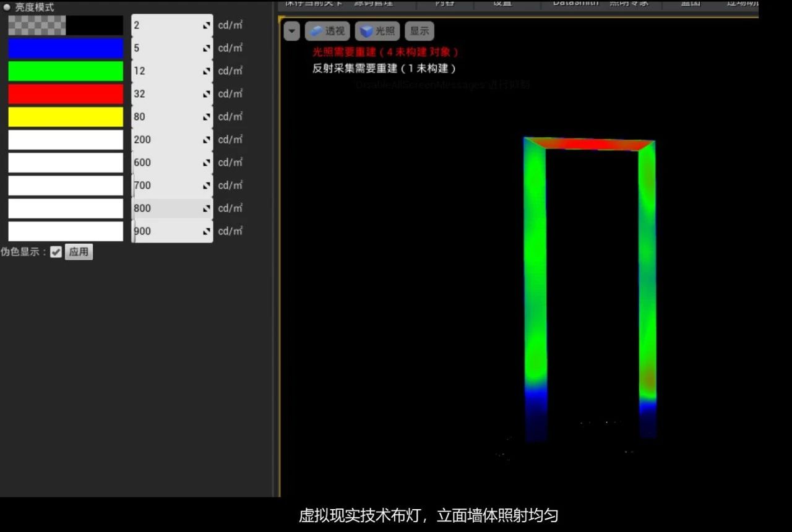Open the viewport options dropdown arrow
The width and height of the screenshot is (792, 532).
(x=292, y=31)
